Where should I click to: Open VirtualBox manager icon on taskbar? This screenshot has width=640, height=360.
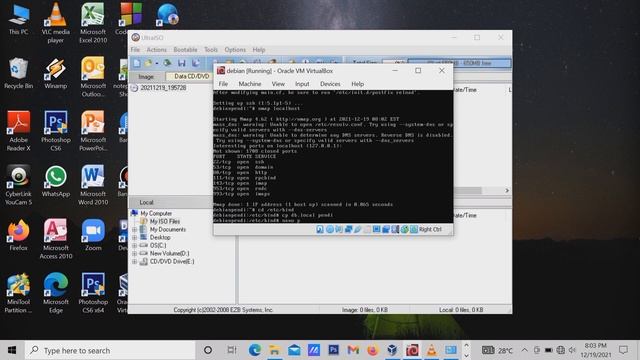[392, 350]
